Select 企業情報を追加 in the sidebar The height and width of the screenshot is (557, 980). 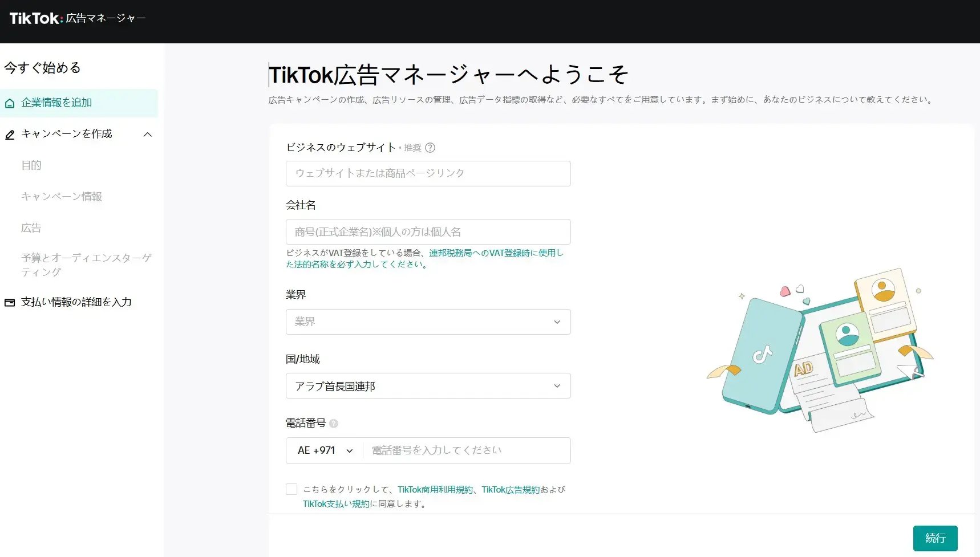coord(79,103)
